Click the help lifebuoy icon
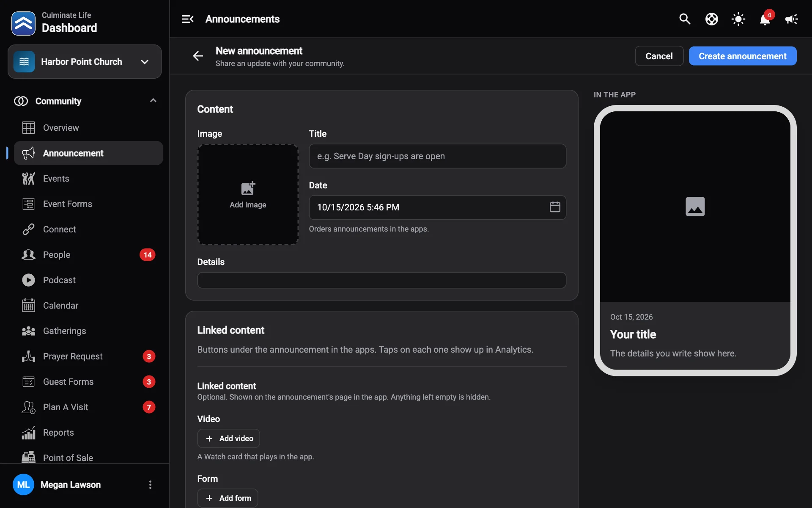Screen dimensions: 812x508 [x=711, y=19]
